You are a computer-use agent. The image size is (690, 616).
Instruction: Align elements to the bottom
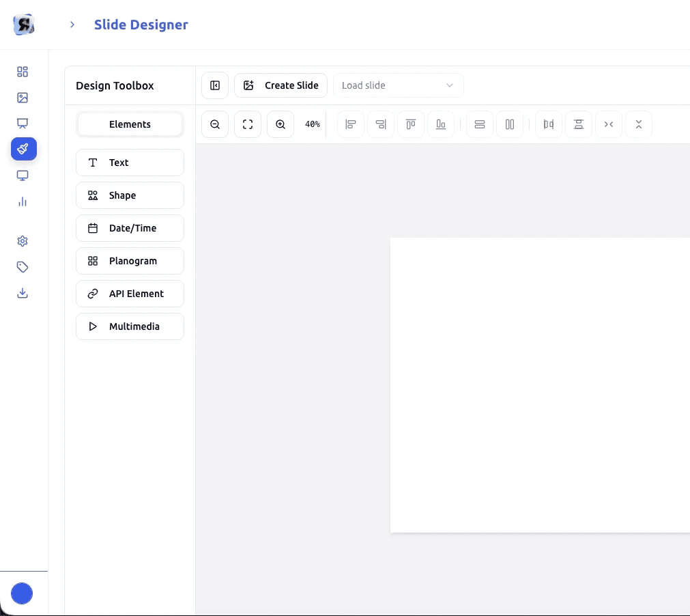click(441, 124)
